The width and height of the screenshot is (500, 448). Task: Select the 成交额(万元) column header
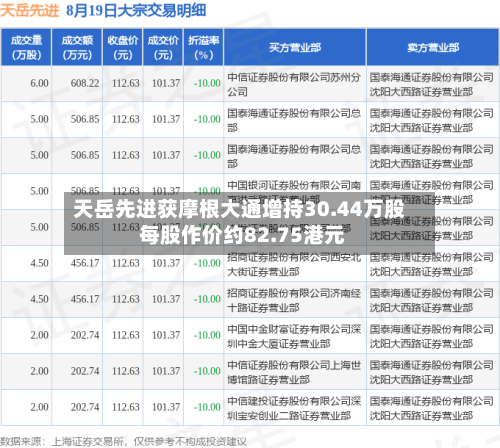[x=77, y=47]
